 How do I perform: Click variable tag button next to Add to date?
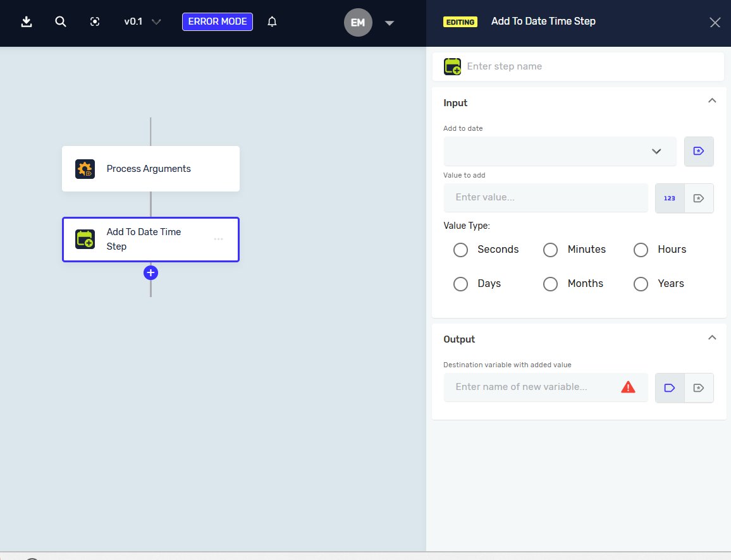[x=698, y=151]
